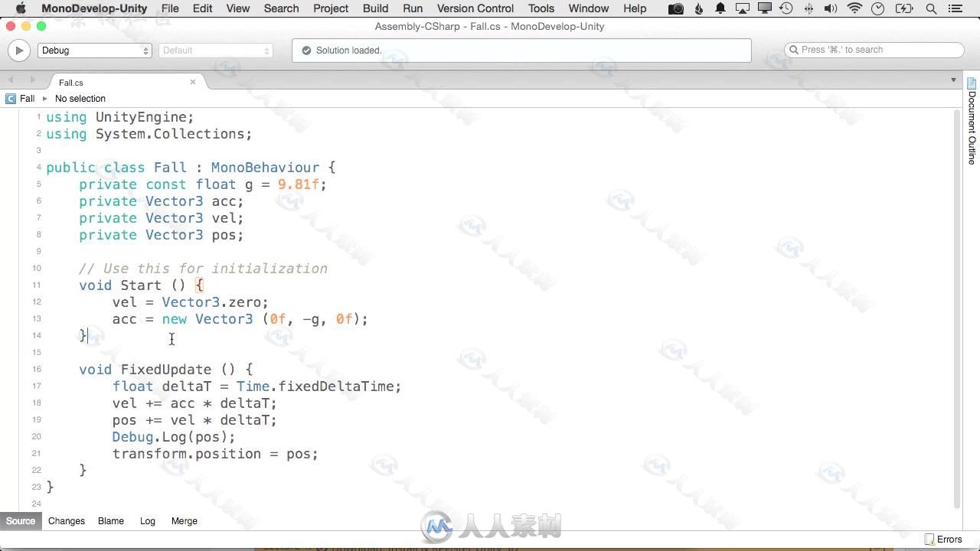The image size is (980, 551).
Task: Click 'private Vector3 acc;' on line 6
Action: pyautogui.click(x=162, y=201)
